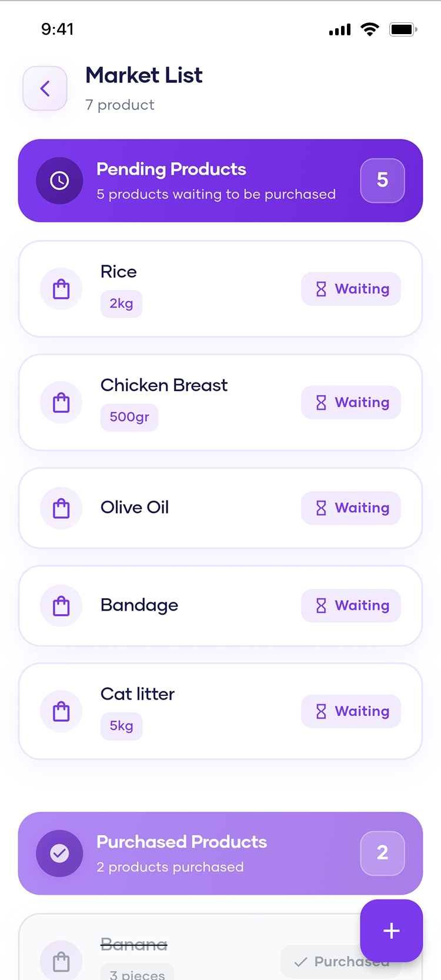Tap the pending count badge showing 5
This screenshot has height=980, width=441.
point(382,181)
